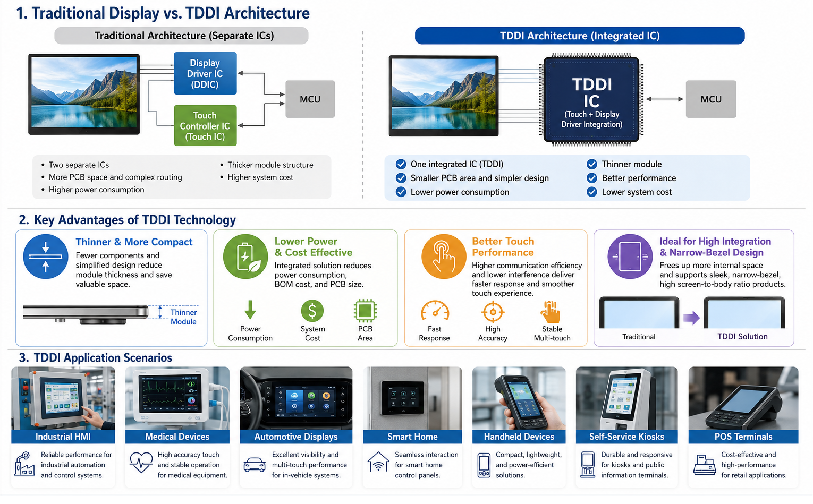Click the Industrial HMI label bar
Viewport: 813px width, 504px height.
63,437
